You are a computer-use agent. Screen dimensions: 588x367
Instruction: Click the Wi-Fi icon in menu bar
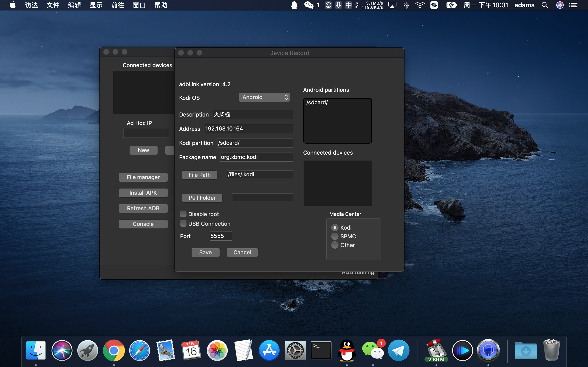pos(420,5)
